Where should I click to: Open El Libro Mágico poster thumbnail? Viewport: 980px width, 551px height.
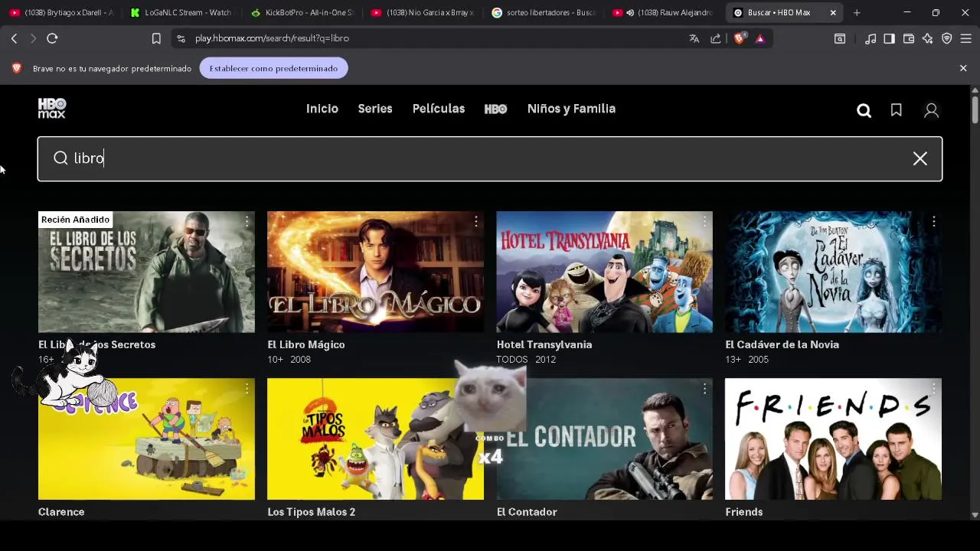click(x=375, y=272)
